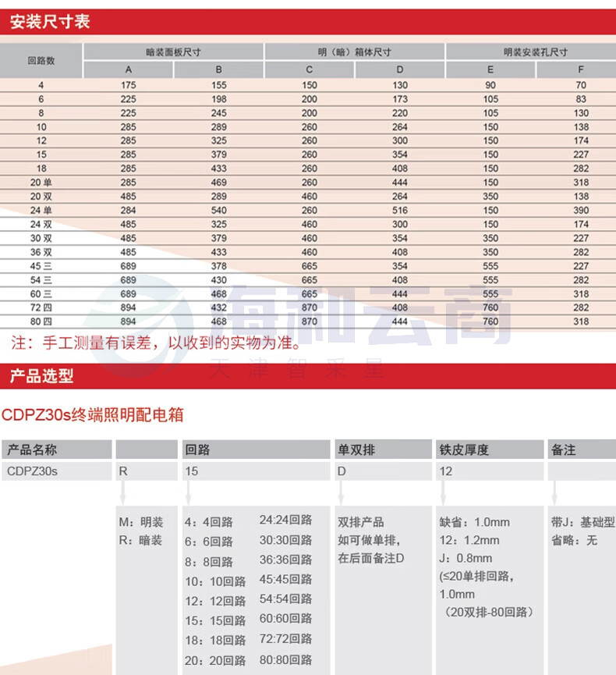Click the 备注 header cell
The height and width of the screenshot is (675, 616).
(x=582, y=449)
